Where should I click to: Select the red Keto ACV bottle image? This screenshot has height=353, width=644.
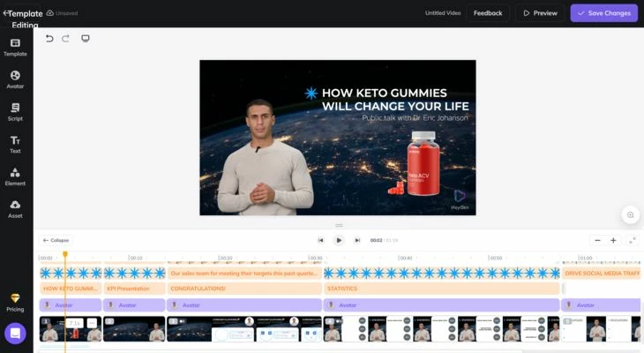coord(423,163)
